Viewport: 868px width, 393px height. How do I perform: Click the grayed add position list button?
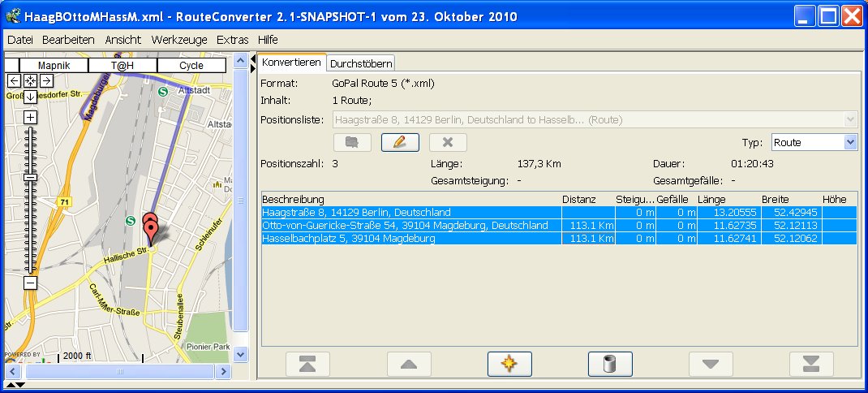click(352, 142)
